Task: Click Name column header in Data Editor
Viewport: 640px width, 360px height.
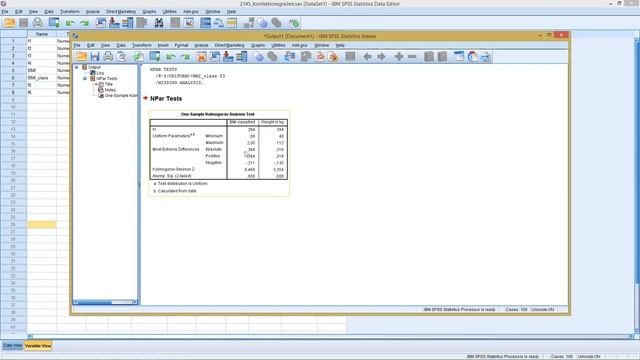Action: [x=42, y=34]
